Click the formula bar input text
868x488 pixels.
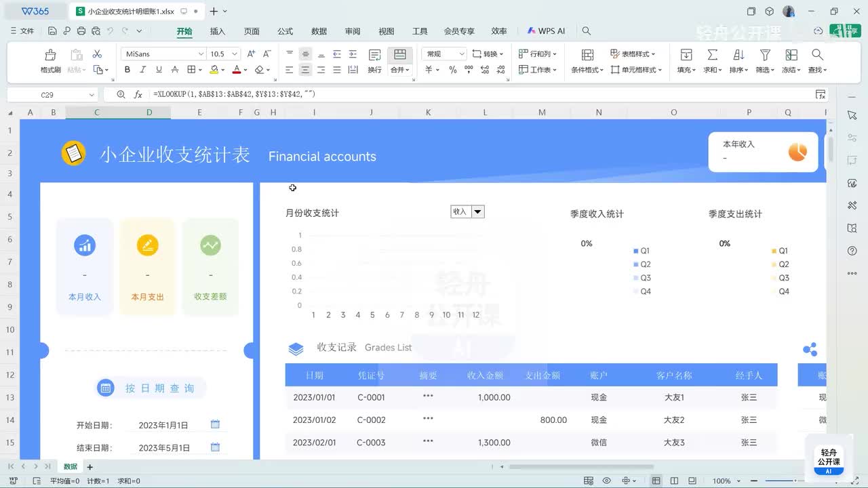point(235,95)
